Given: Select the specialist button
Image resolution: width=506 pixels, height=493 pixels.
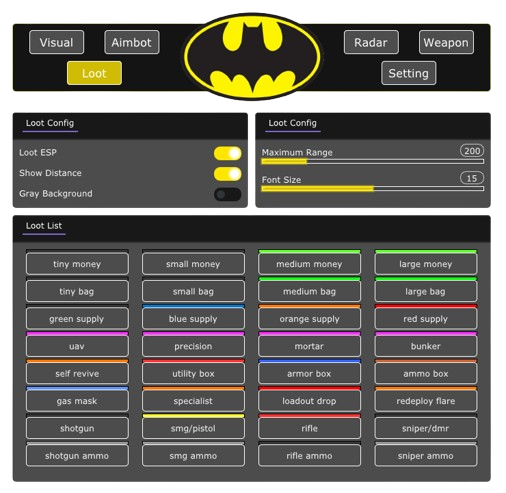Looking at the screenshot, I should (193, 401).
